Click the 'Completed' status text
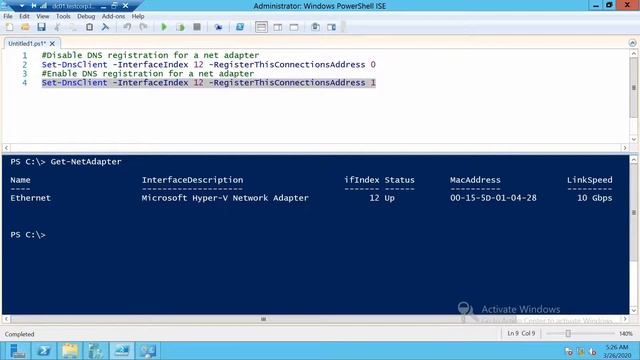Image resolution: width=640 pixels, height=360 pixels. point(19,334)
